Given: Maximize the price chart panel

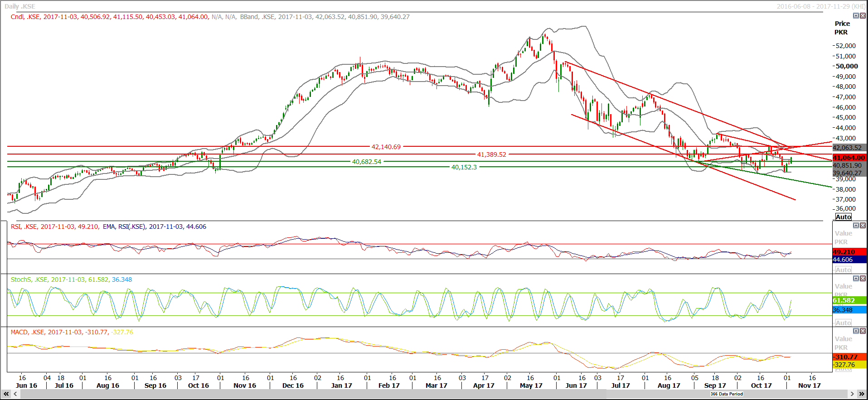Looking at the screenshot, I should [x=856, y=16].
